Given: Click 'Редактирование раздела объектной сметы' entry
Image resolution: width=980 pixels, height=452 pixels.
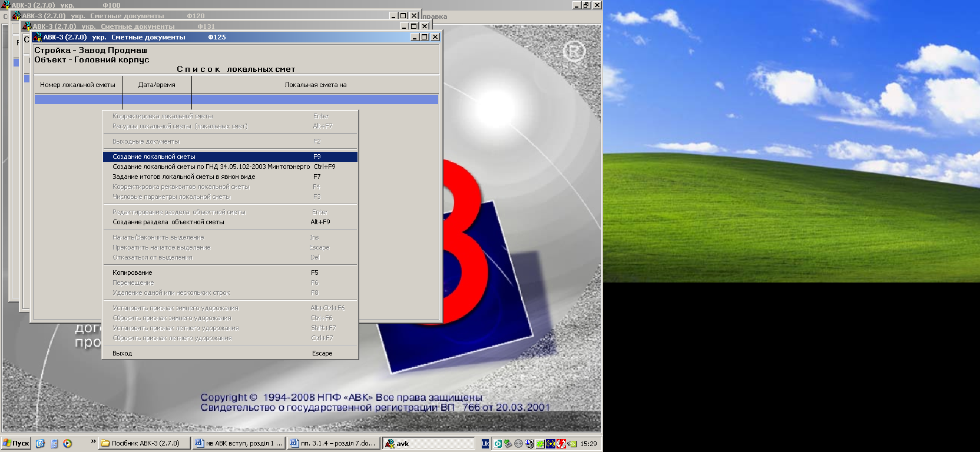Looking at the screenshot, I should point(230,212).
